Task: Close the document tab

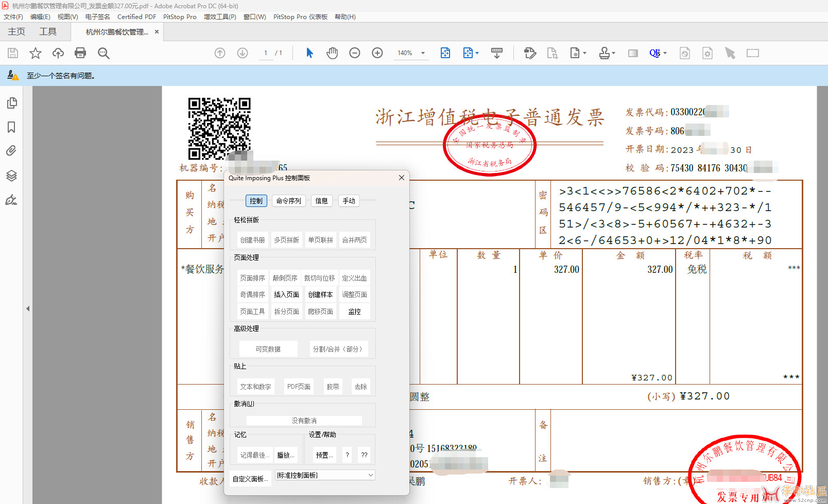Action: coord(157,32)
